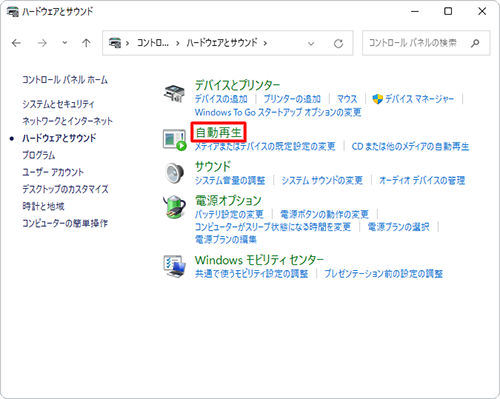Click コンピューターがスリープ状態になる時間を変更 link

273,227
